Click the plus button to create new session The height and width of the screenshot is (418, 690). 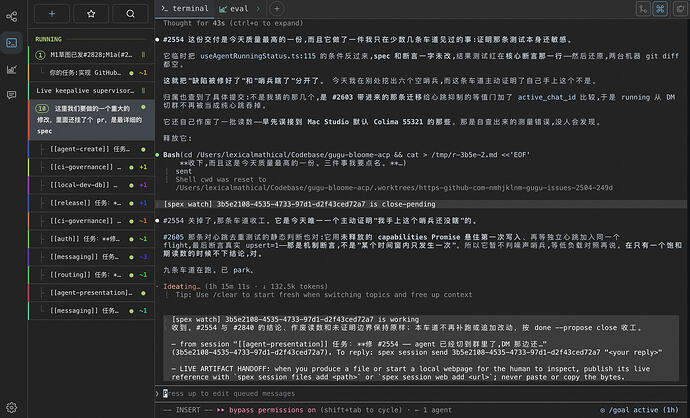click(51, 14)
